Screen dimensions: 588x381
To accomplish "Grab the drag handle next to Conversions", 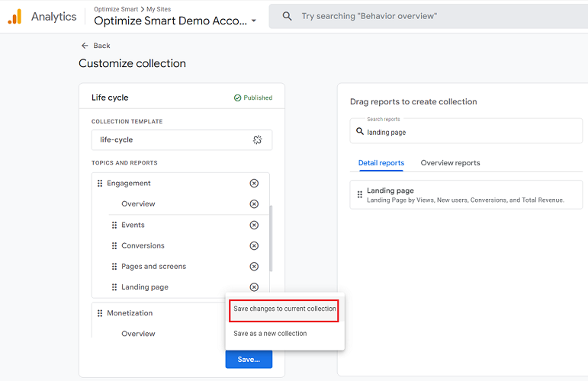I will [x=114, y=246].
